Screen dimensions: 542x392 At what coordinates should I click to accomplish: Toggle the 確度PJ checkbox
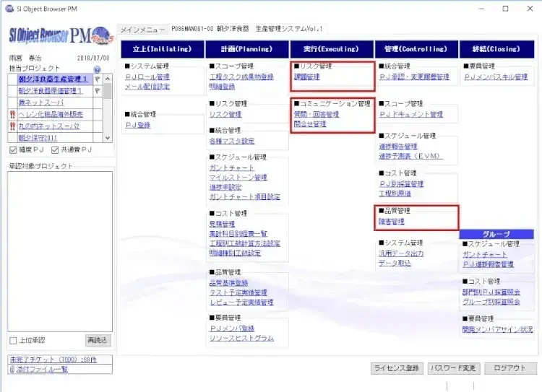coord(14,150)
